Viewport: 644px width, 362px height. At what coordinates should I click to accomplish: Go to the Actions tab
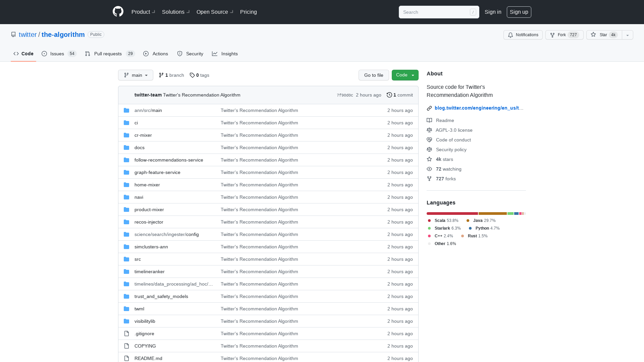[156, 54]
